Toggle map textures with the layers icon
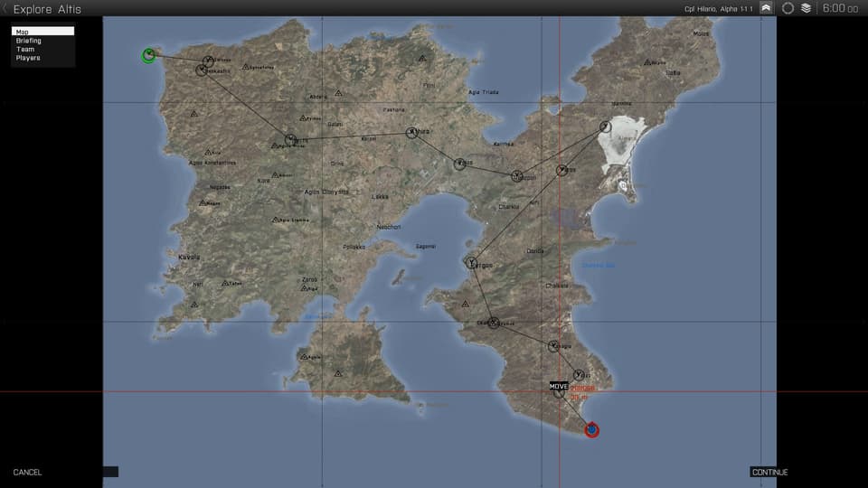The height and width of the screenshot is (488, 868). point(806,8)
